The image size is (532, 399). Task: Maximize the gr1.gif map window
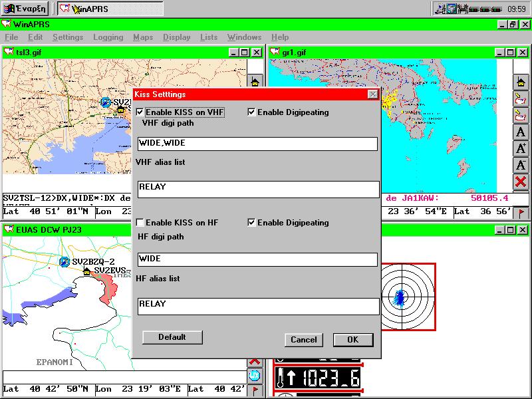point(511,53)
